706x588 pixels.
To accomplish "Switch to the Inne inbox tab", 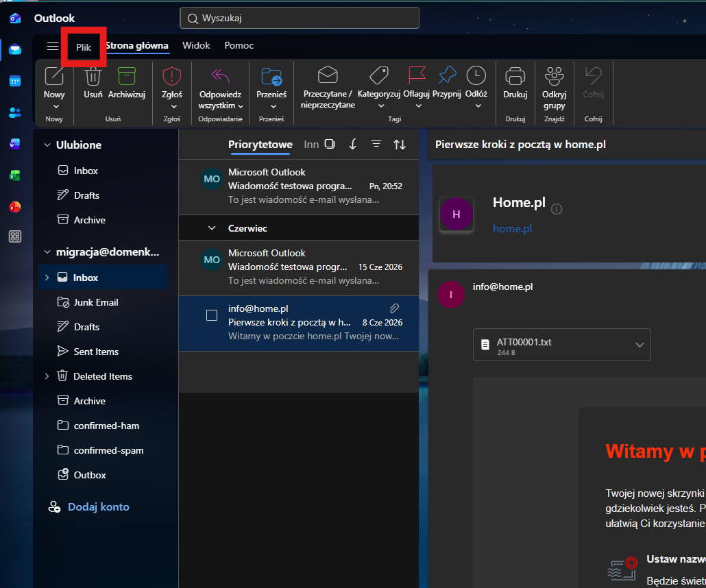I will point(311,145).
